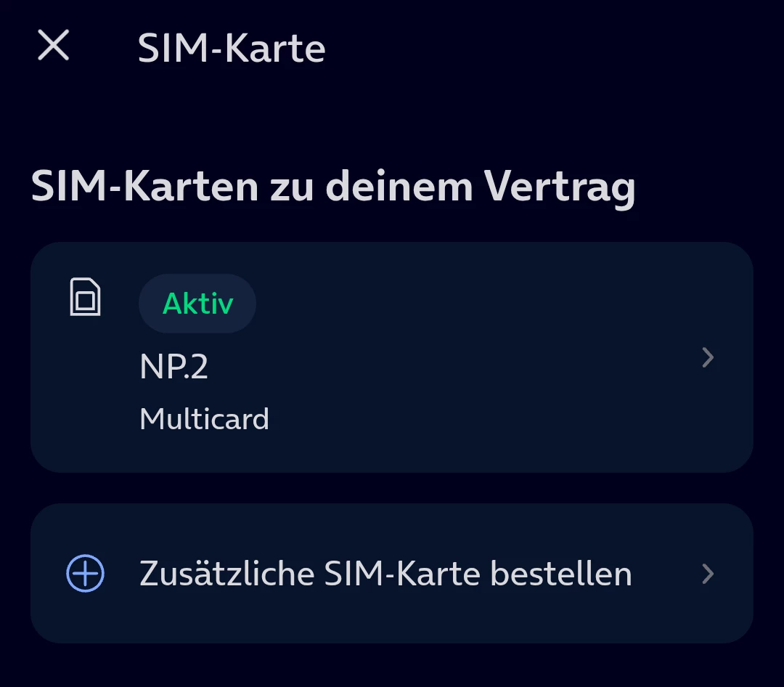Click the heading SIM-Karten zu deinem Vertrag
This screenshot has height=687, width=784.
pos(333,186)
